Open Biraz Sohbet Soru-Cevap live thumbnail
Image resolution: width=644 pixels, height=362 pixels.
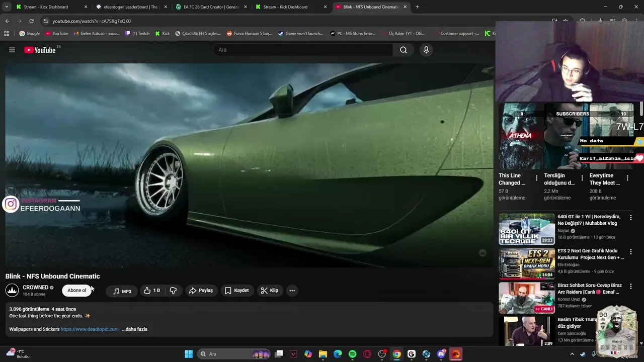click(527, 298)
